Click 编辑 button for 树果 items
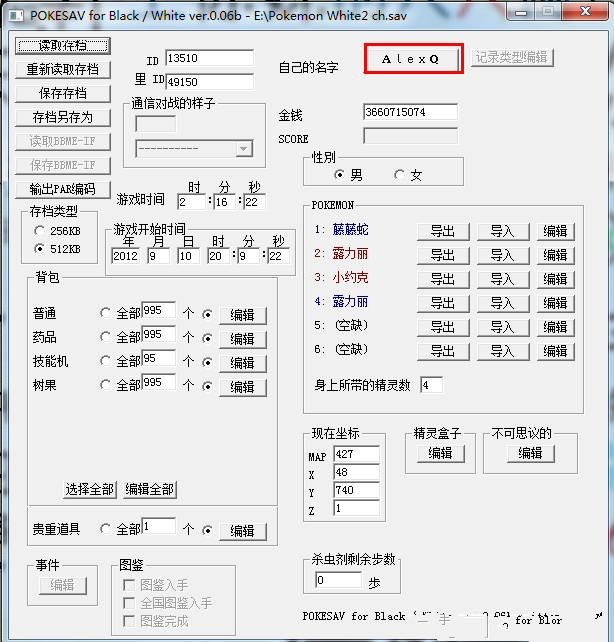This screenshot has width=614, height=642. pyautogui.click(x=243, y=387)
